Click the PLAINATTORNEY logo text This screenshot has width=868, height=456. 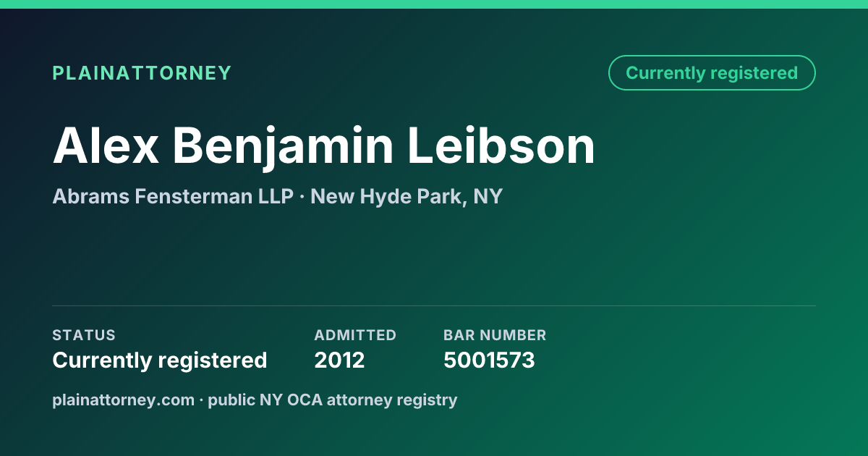coord(142,73)
